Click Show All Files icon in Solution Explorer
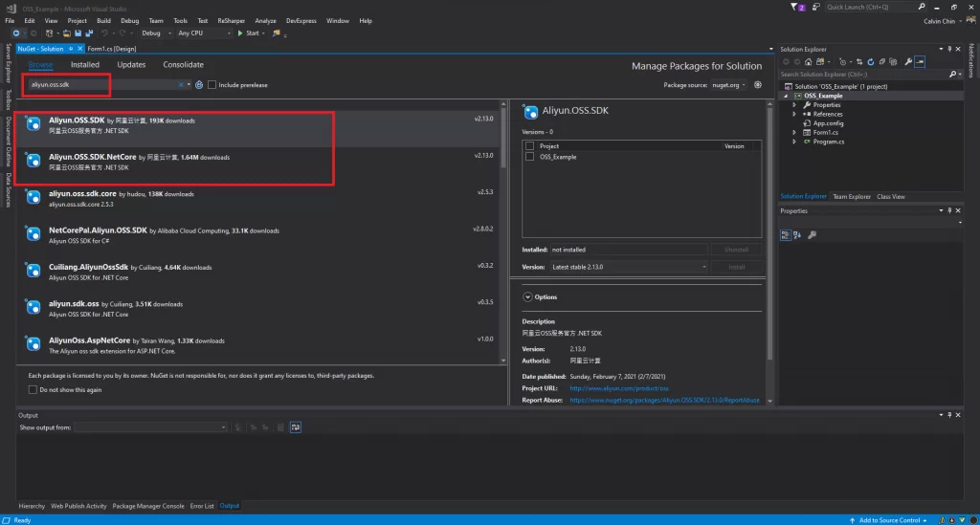This screenshot has width=980, height=525. (893, 62)
